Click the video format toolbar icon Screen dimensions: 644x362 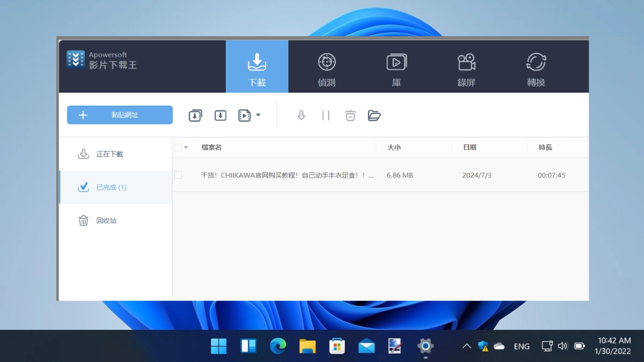245,115
